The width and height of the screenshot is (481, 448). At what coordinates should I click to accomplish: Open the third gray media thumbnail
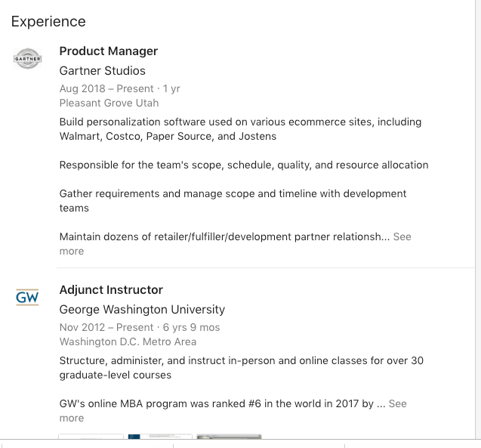[x=229, y=437]
